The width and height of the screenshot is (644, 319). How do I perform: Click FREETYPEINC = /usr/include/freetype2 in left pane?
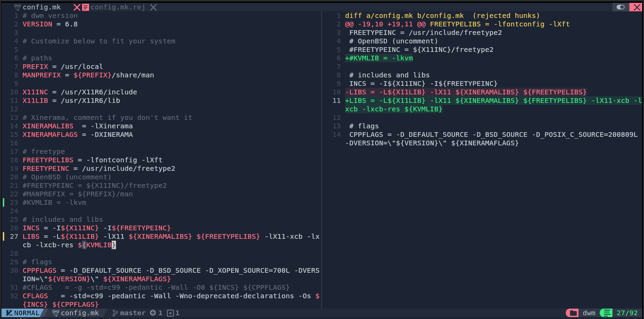pyautogui.click(x=99, y=168)
